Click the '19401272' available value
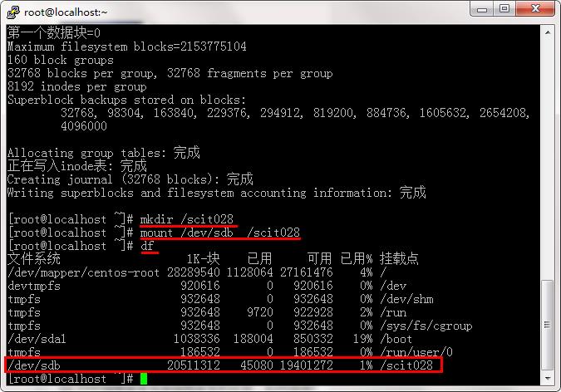 307,365
